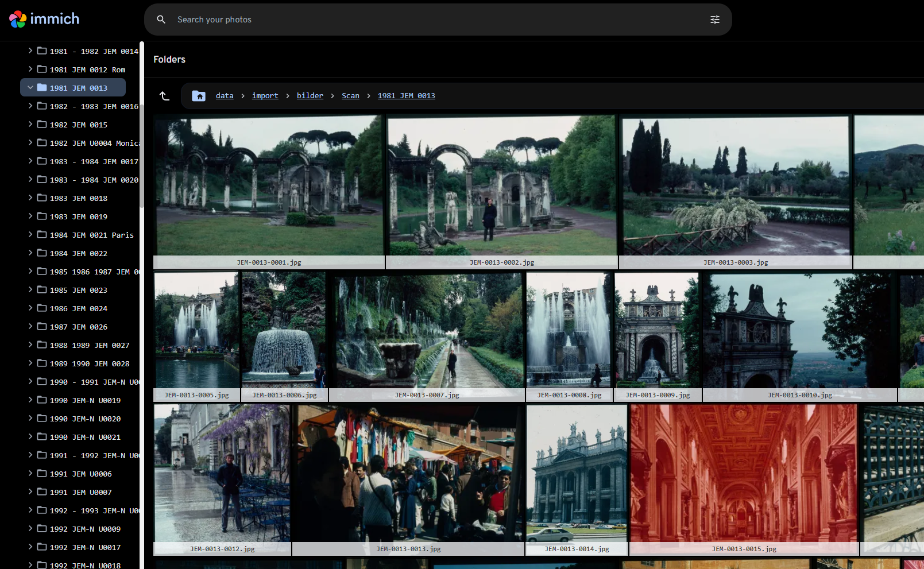Image resolution: width=924 pixels, height=569 pixels.
Task: Expand the 1983 JEM 0019 folder
Action: pyautogui.click(x=30, y=216)
